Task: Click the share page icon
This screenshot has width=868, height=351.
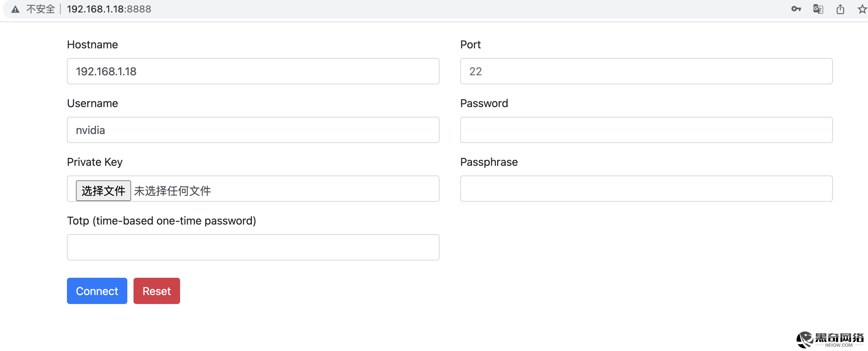Action: (840, 9)
